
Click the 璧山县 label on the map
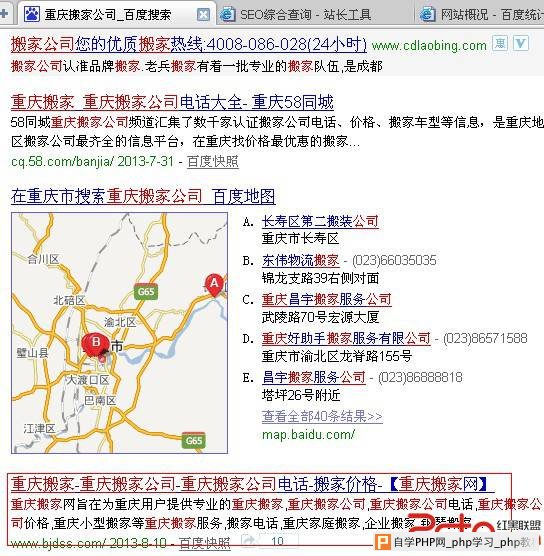point(32,353)
